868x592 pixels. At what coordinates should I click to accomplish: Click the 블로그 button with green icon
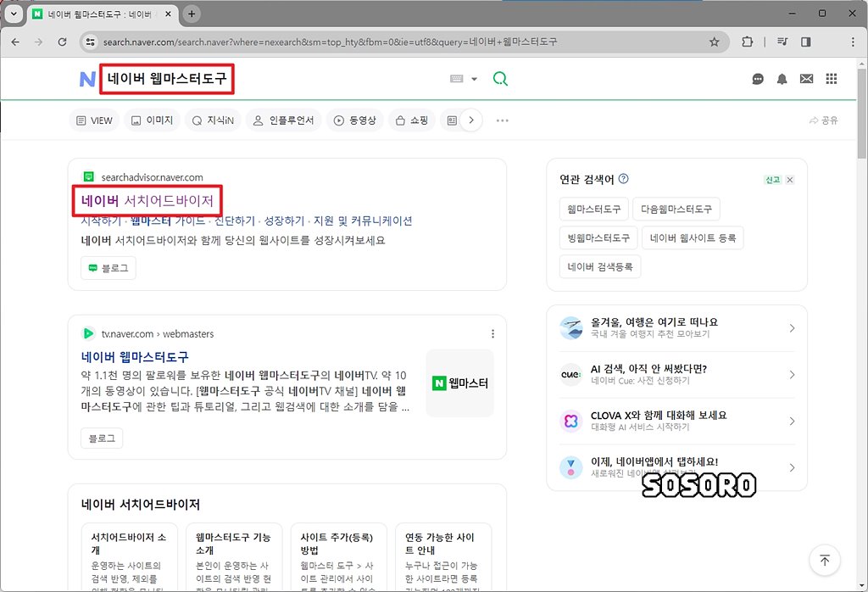click(x=108, y=268)
